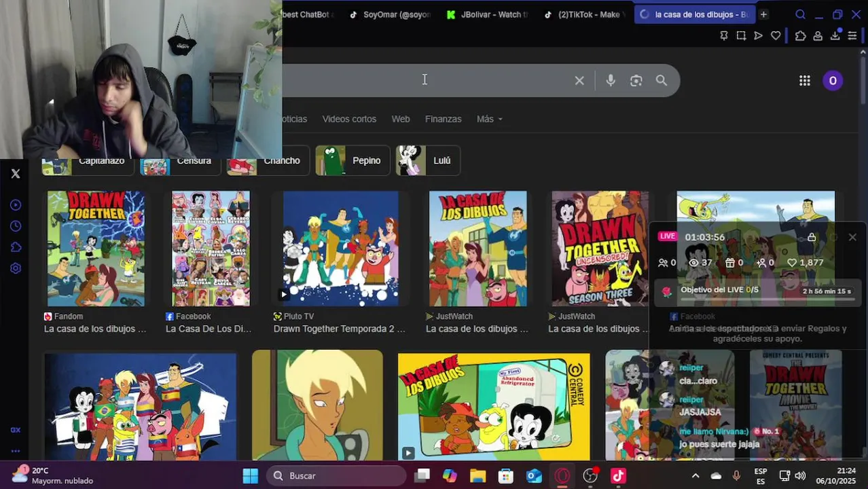Open X (Twitter) in Opera sidebar
Image resolution: width=868 pixels, height=489 pixels.
tap(16, 174)
